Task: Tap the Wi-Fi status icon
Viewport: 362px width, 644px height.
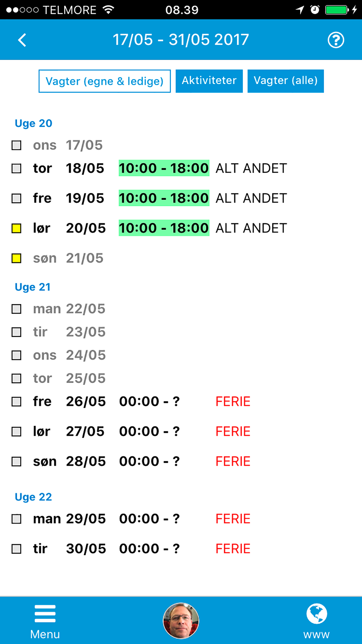Action: 109,10
